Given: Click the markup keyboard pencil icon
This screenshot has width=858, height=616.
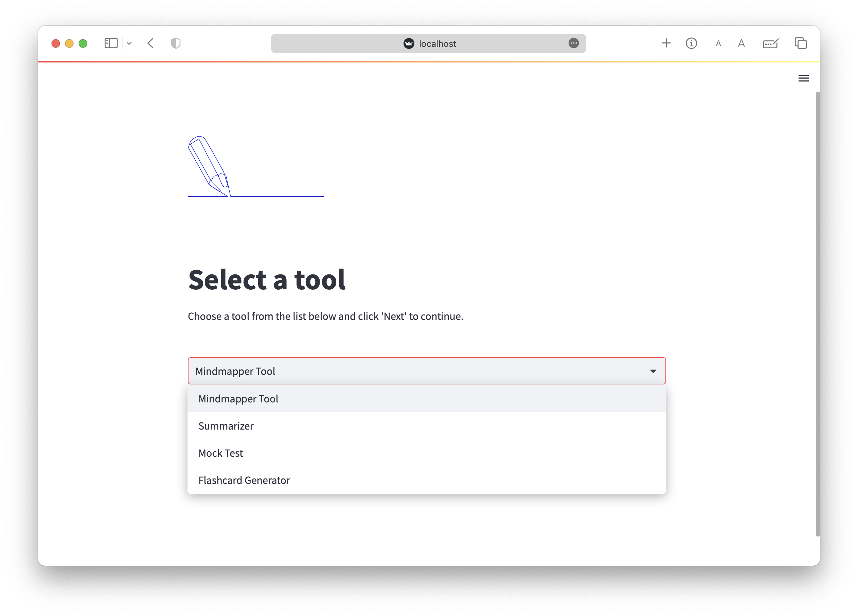Looking at the screenshot, I should [x=771, y=43].
